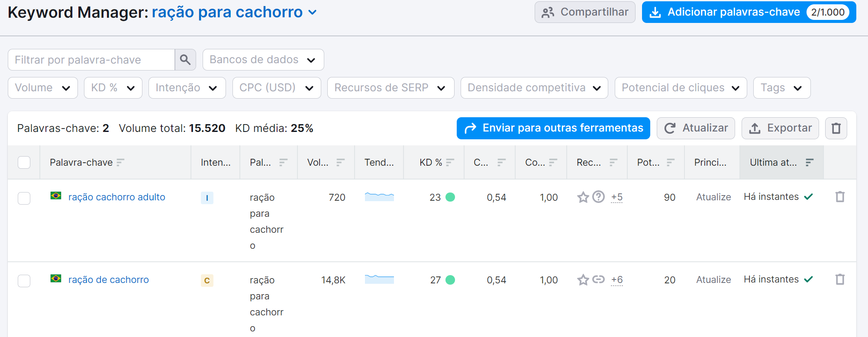Open the link SERP feature icon for ração de cachorro
868x337 pixels.
coord(598,279)
